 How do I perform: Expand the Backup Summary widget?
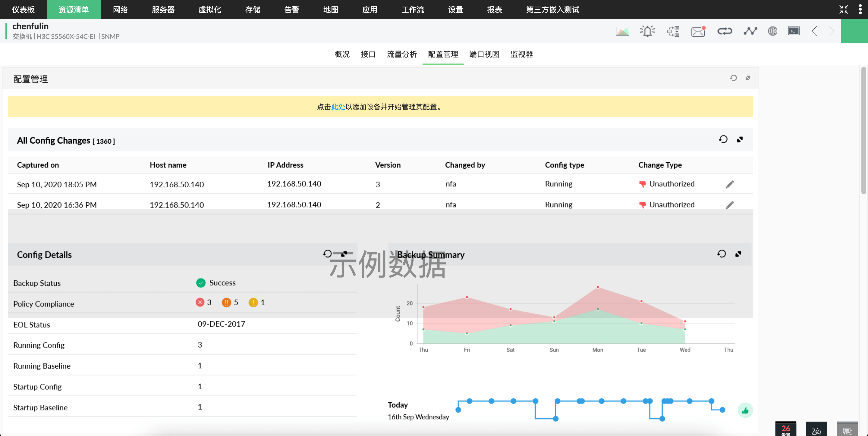[x=738, y=254]
